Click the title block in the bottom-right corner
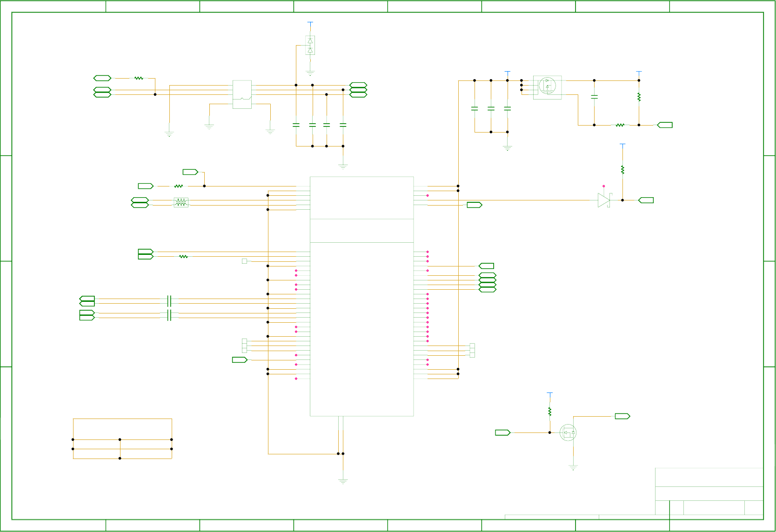Screen dimensions: 776x532 pyautogui.click(x=709, y=492)
